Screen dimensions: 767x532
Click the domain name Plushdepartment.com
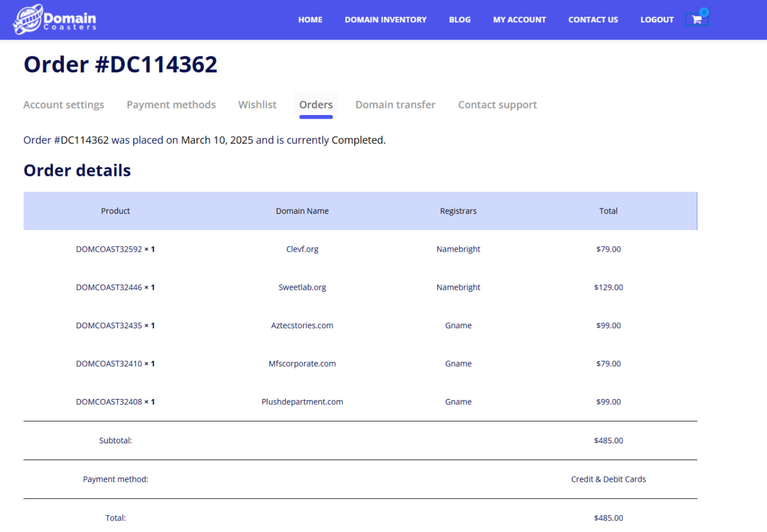(303, 402)
